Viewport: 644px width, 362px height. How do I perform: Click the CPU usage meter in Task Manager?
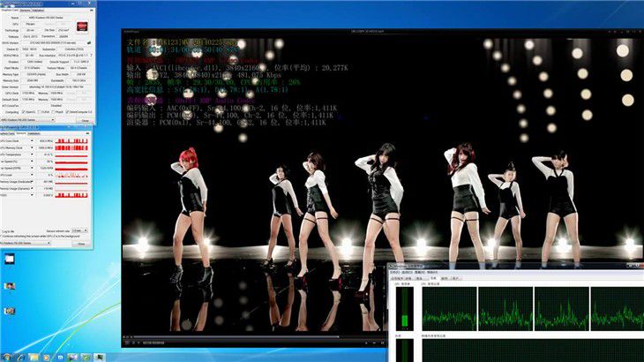point(405,309)
